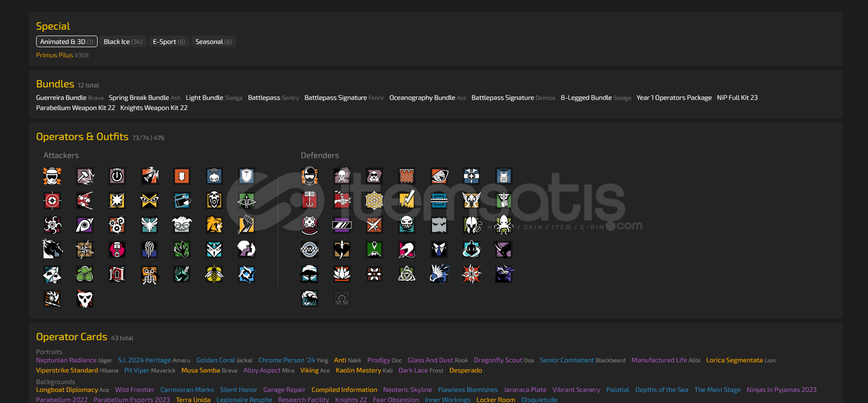Image resolution: width=868 pixels, height=403 pixels.
Task: Open the Golden Coral Jackal portrait
Action: click(224, 360)
